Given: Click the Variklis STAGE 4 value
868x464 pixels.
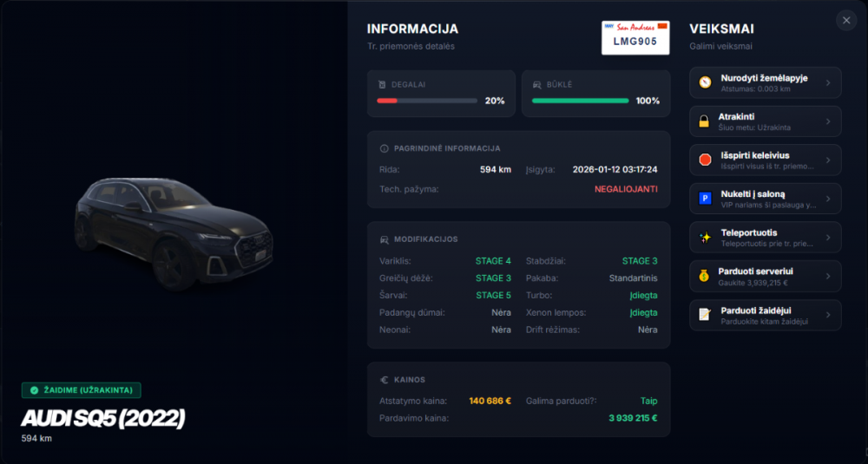Looking at the screenshot, I should [x=493, y=261].
